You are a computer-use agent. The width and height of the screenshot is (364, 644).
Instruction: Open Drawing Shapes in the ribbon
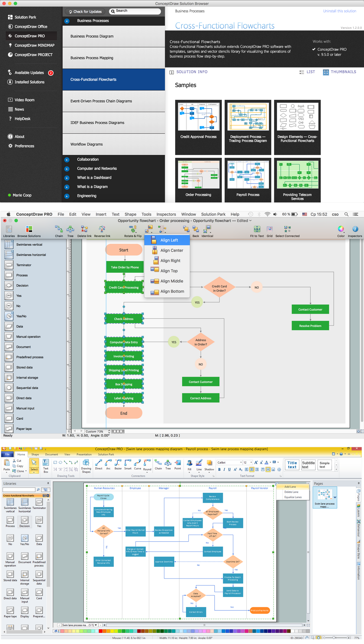coord(86,466)
